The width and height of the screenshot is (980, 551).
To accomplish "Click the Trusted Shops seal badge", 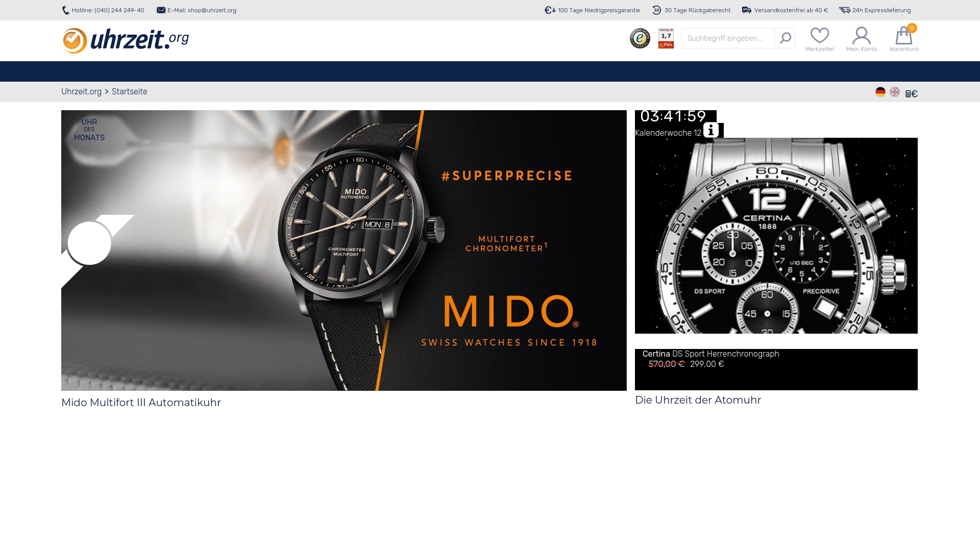I will 640,38.
